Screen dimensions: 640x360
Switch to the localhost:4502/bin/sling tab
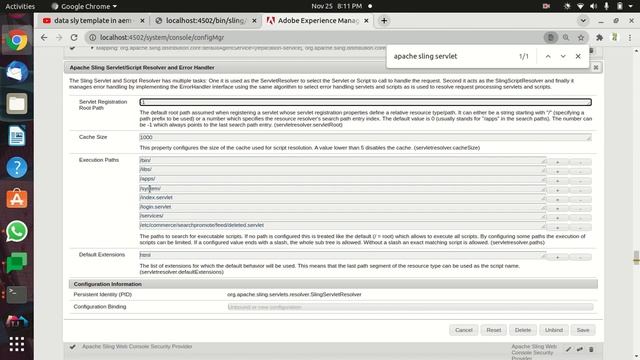tap(205, 20)
